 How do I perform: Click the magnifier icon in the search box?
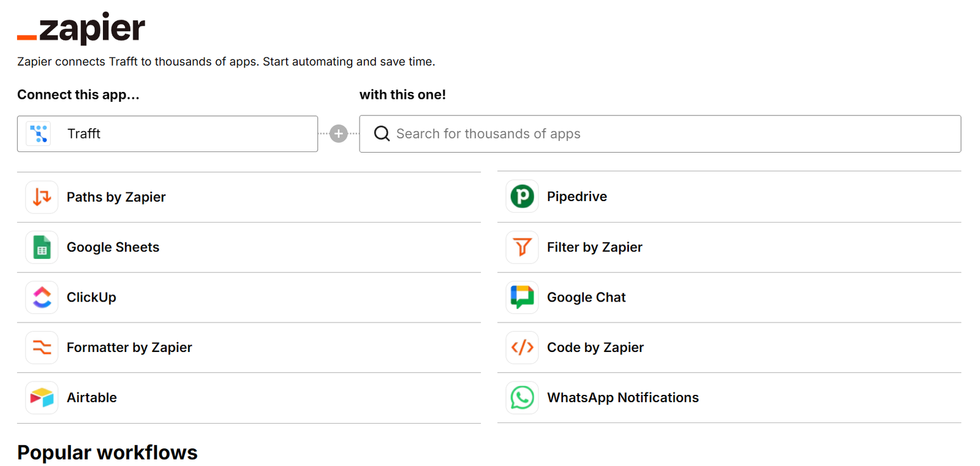pyautogui.click(x=382, y=134)
